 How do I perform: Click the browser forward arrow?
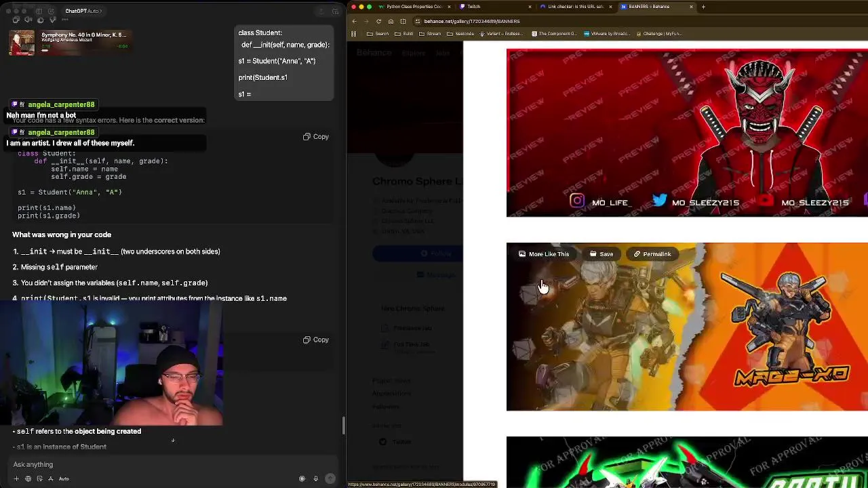pyautogui.click(x=366, y=21)
